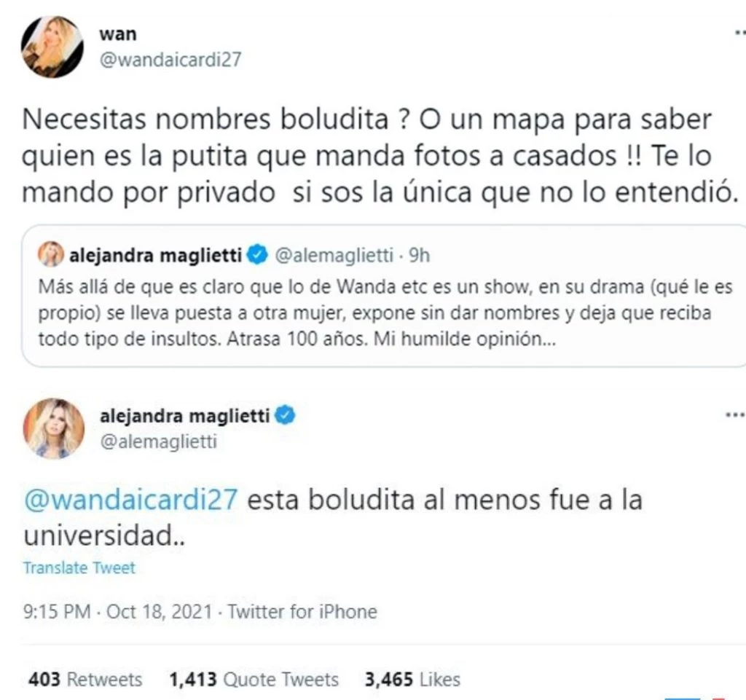Click verified badge beside alejandra maglietti name
Screen dimensions: 746x700
[x=285, y=415]
